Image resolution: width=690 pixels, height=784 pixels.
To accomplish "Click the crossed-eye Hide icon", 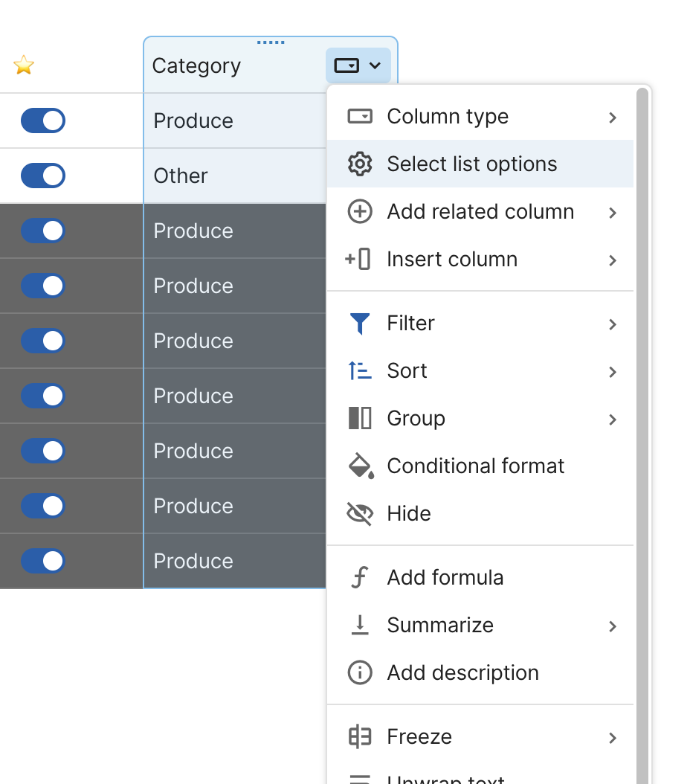I will click(360, 513).
